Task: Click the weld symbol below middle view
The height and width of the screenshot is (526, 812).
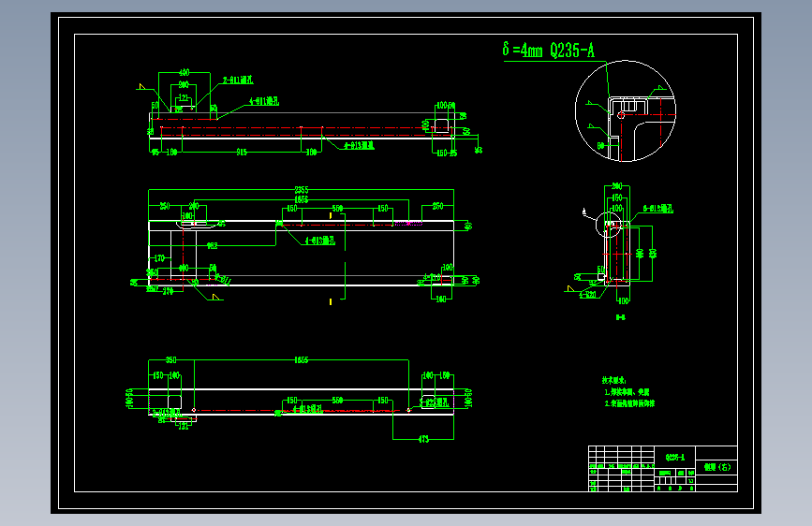Action: click(x=216, y=297)
